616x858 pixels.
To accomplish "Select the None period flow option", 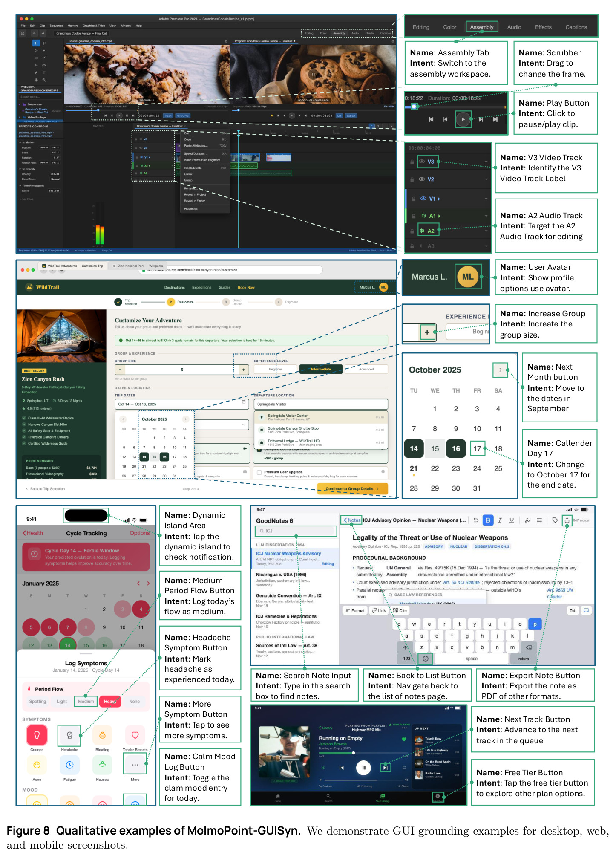I will tap(134, 702).
